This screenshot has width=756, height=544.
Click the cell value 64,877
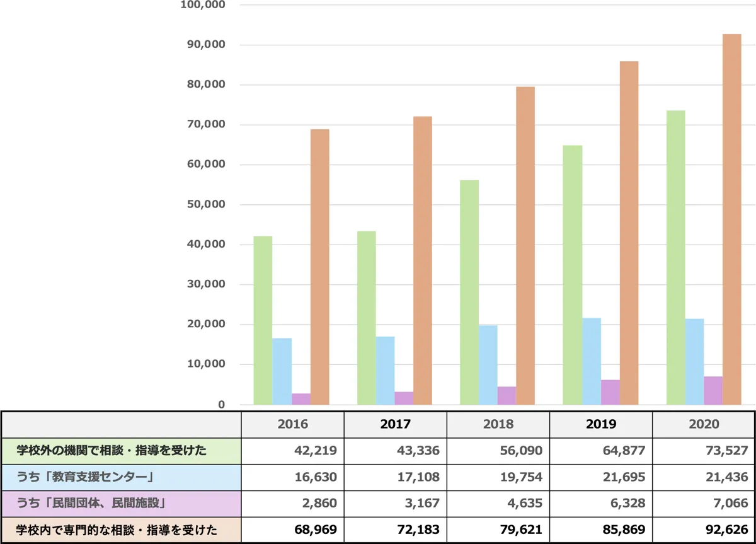pyautogui.click(x=624, y=451)
